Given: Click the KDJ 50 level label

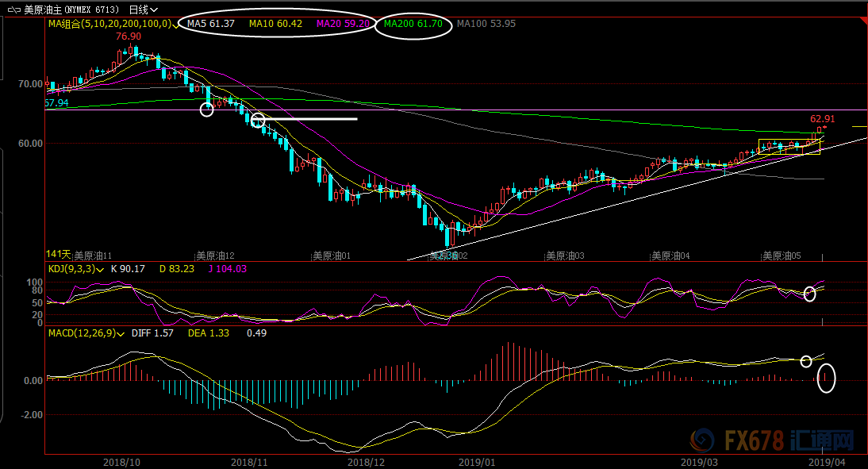Looking at the screenshot, I should coord(37,303).
